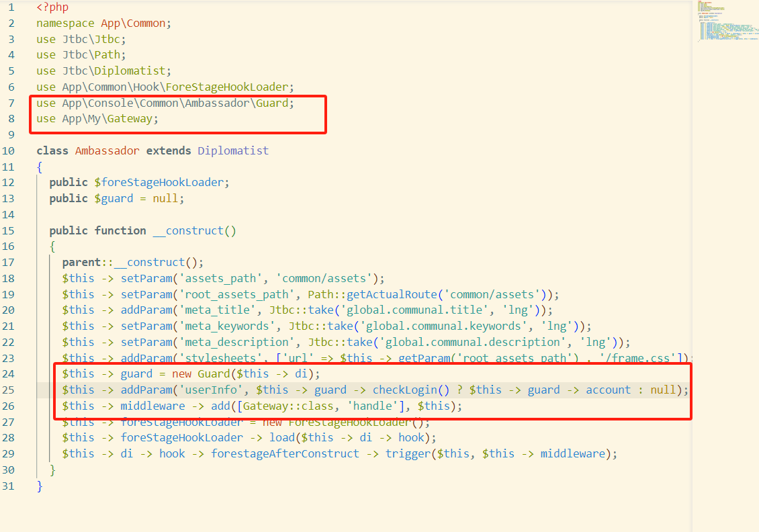759x532 pixels.
Task: Click the '__construct()' function definition name
Action: (x=194, y=230)
